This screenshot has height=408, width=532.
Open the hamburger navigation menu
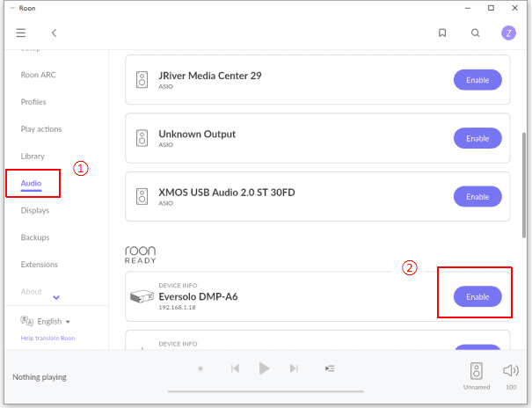coord(21,33)
